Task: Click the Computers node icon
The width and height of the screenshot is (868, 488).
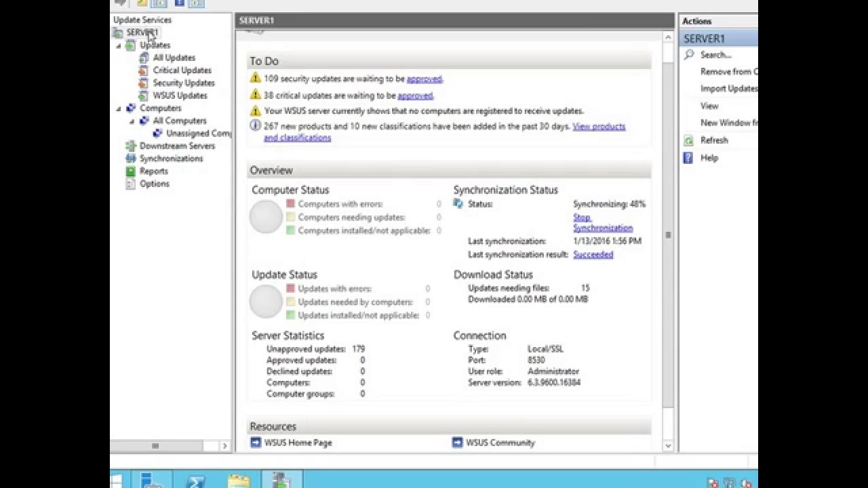Action: [130, 108]
